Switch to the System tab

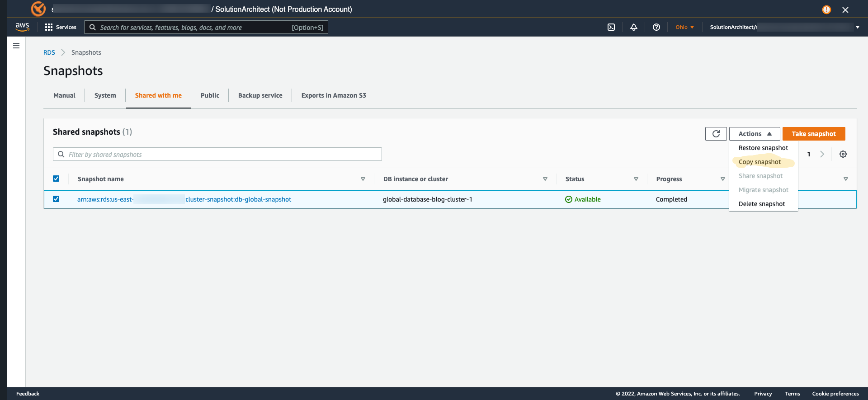click(x=105, y=95)
